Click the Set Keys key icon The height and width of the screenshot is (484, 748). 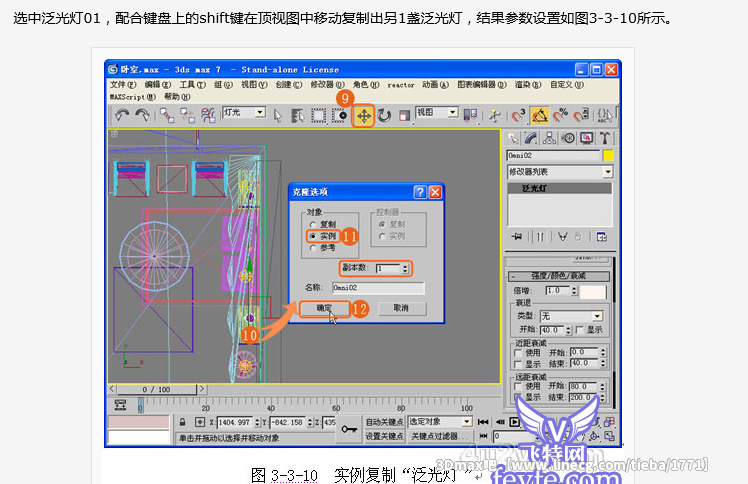pos(349,429)
